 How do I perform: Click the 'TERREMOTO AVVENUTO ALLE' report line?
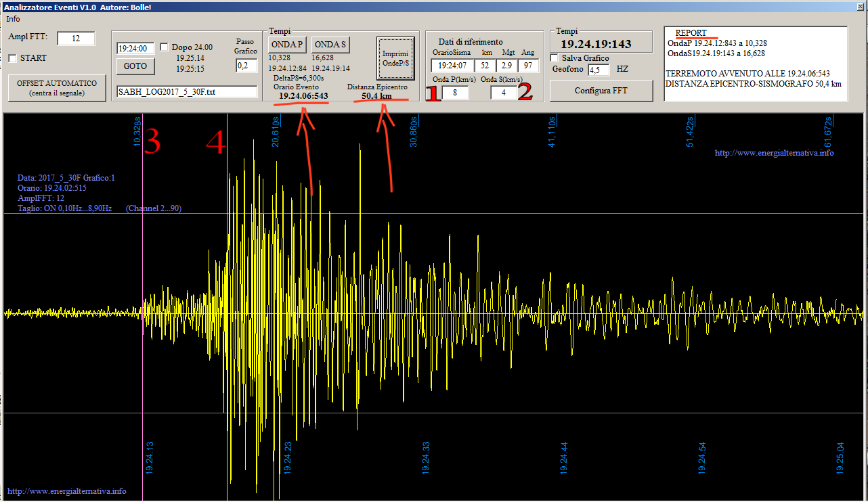click(748, 73)
